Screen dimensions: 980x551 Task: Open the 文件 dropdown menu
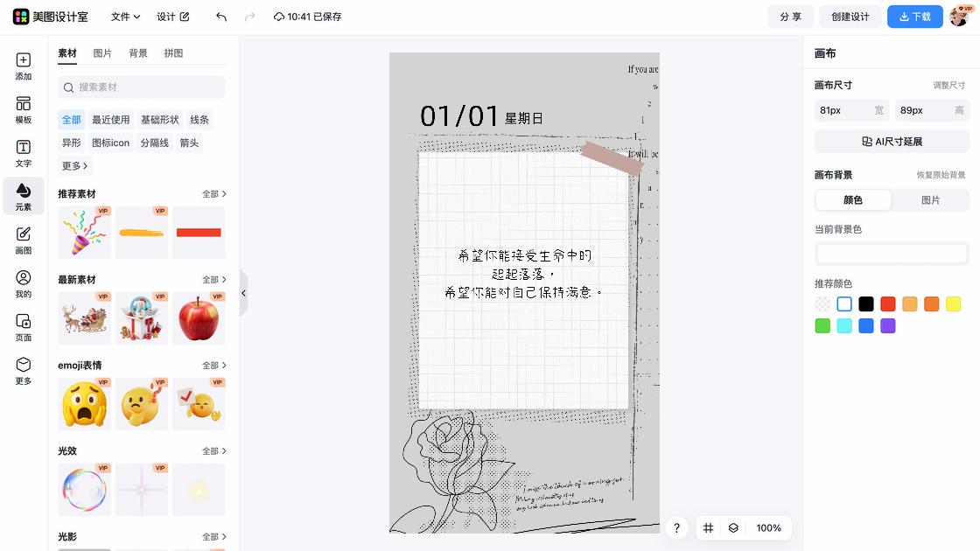[x=125, y=17]
